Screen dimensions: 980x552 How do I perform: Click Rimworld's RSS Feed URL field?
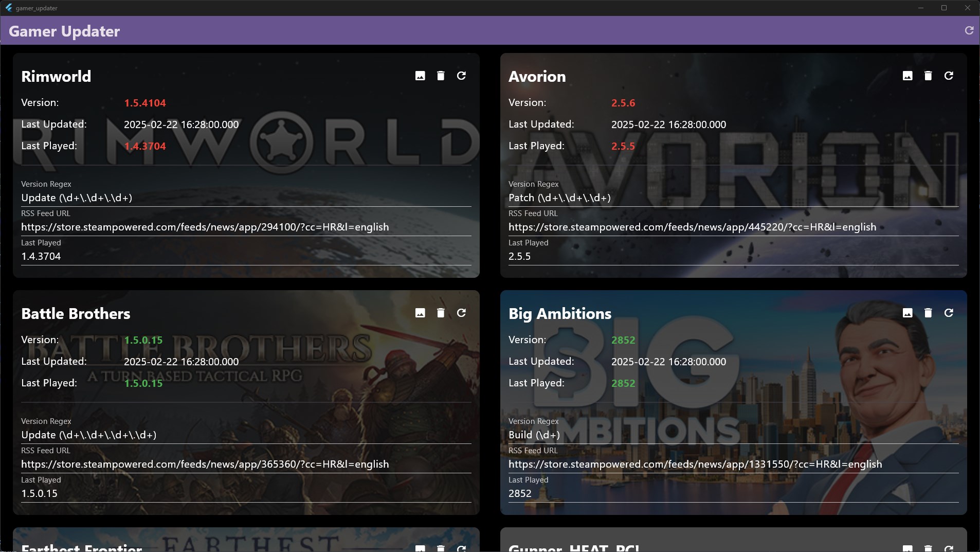pyautogui.click(x=246, y=227)
